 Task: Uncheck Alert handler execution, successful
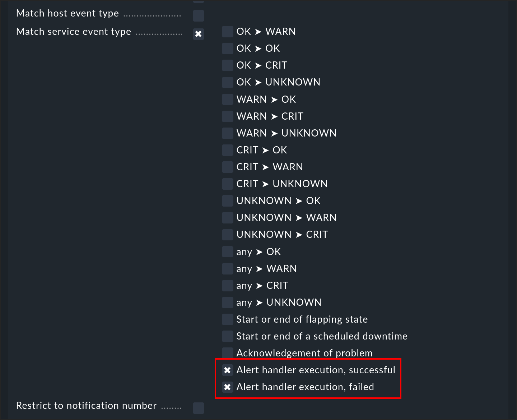(x=227, y=370)
